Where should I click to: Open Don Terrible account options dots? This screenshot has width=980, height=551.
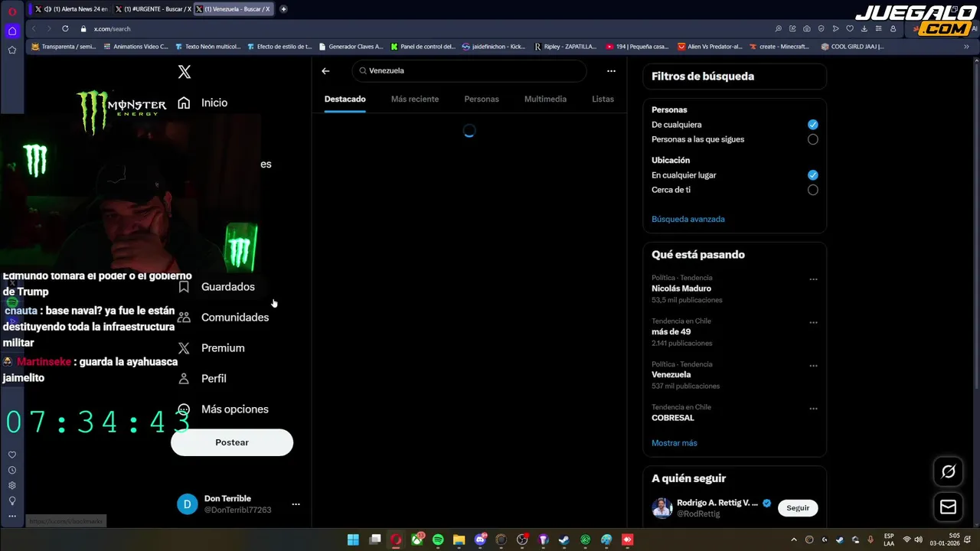296,504
